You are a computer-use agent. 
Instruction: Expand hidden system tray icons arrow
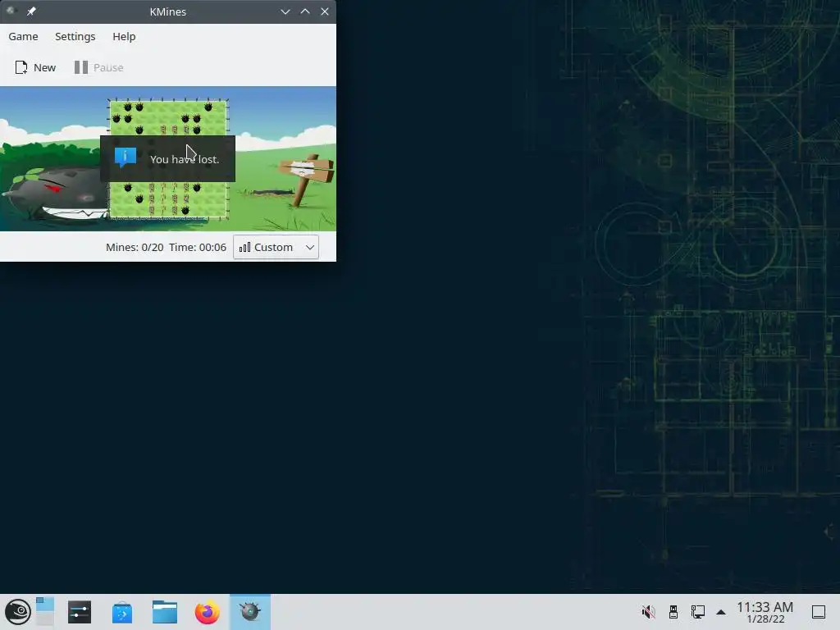pyautogui.click(x=721, y=612)
